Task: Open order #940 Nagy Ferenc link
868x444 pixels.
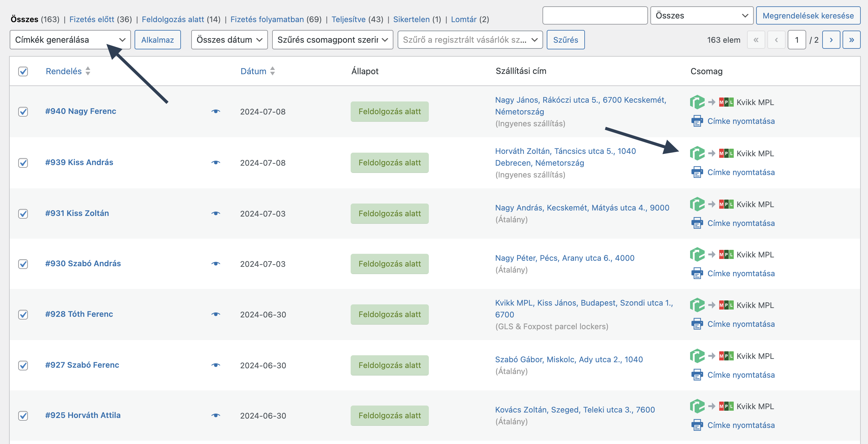Action: [81, 111]
